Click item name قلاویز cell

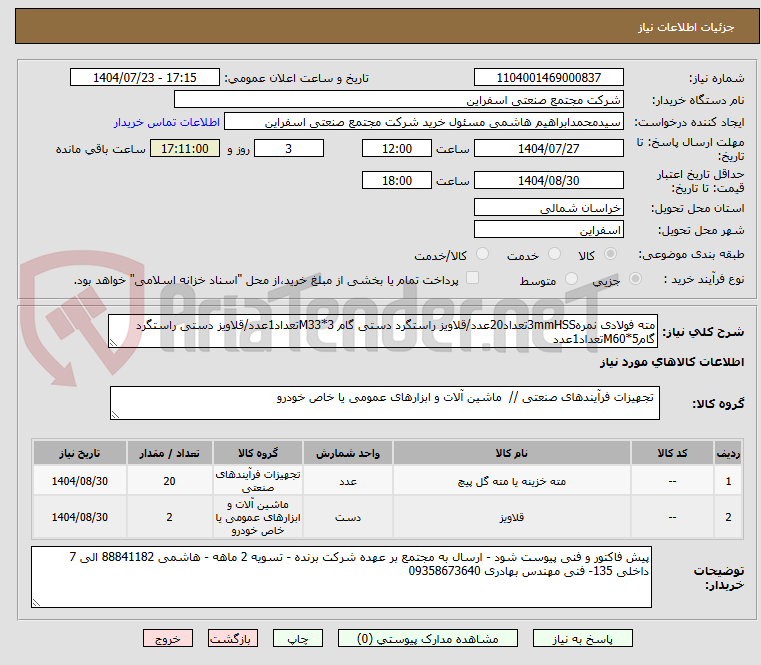[512, 517]
